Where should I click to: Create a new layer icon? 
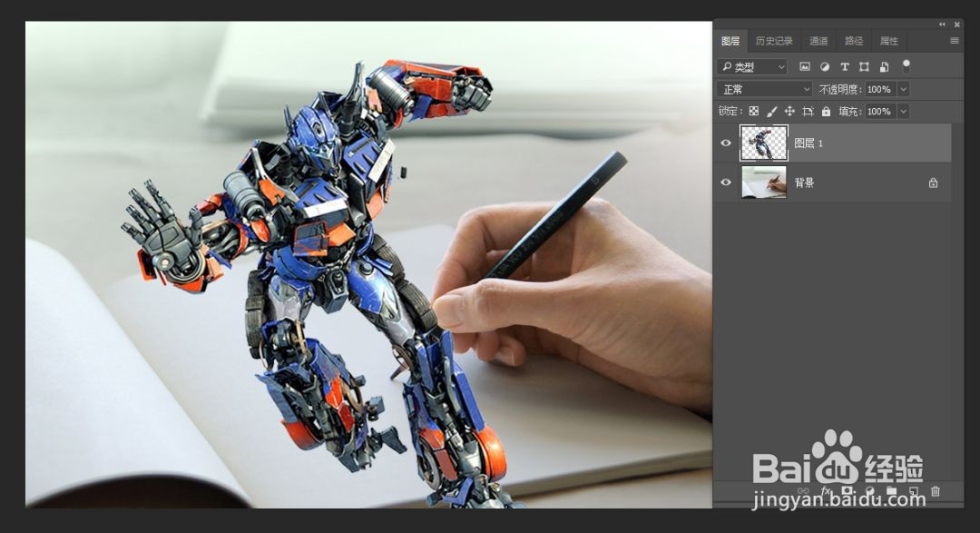[x=914, y=491]
